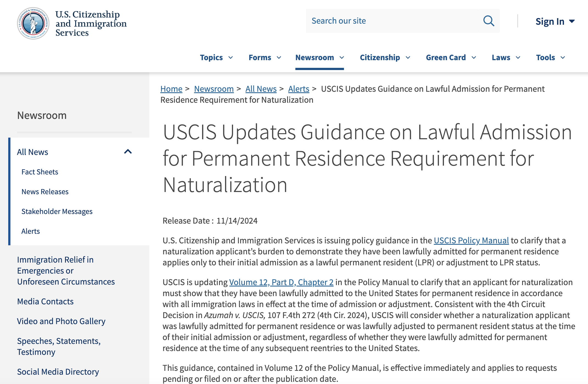Click the magnifying glass search icon
This screenshot has width=588, height=384.
(x=489, y=21)
